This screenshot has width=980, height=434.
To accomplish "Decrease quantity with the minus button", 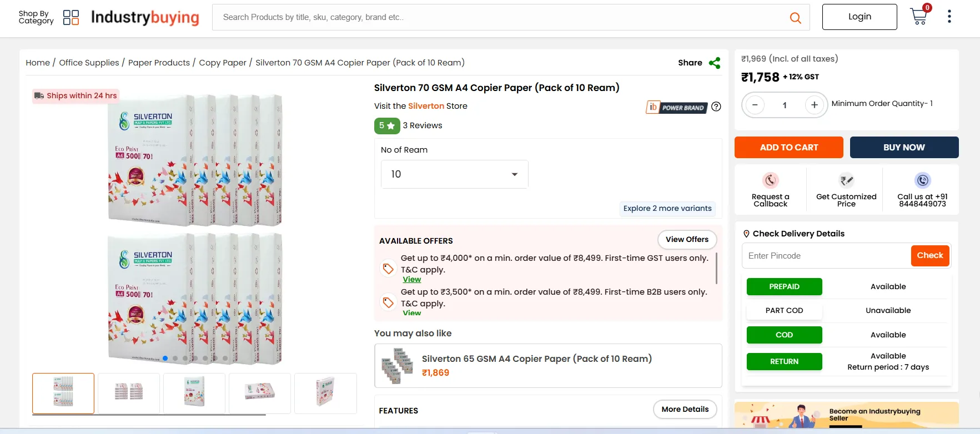I will click(x=755, y=105).
